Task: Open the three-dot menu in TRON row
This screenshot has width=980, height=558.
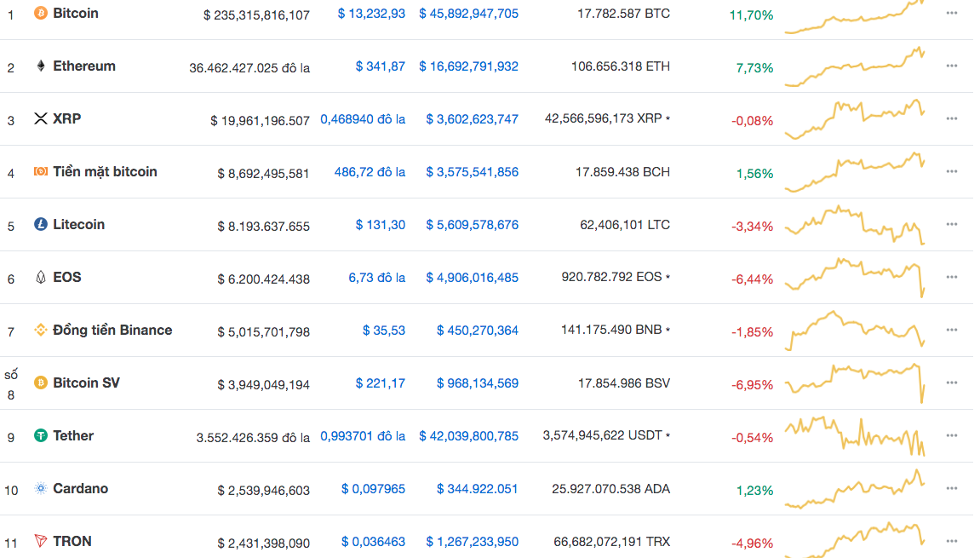Action: 952,541
